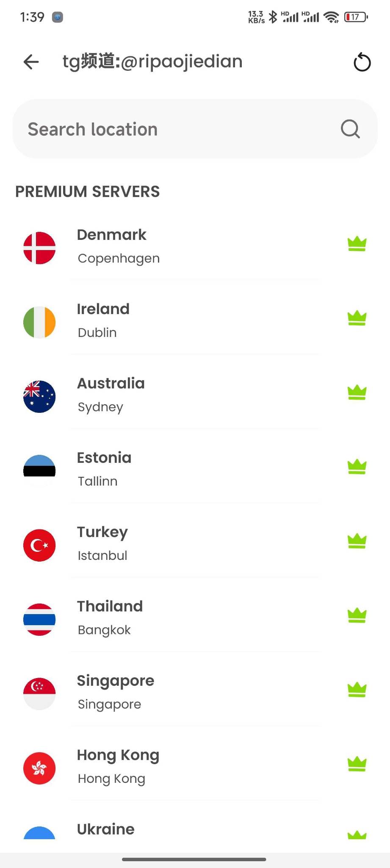The width and height of the screenshot is (390, 868).
Task: Tap the Denmark premium crown icon
Action: [x=357, y=244]
